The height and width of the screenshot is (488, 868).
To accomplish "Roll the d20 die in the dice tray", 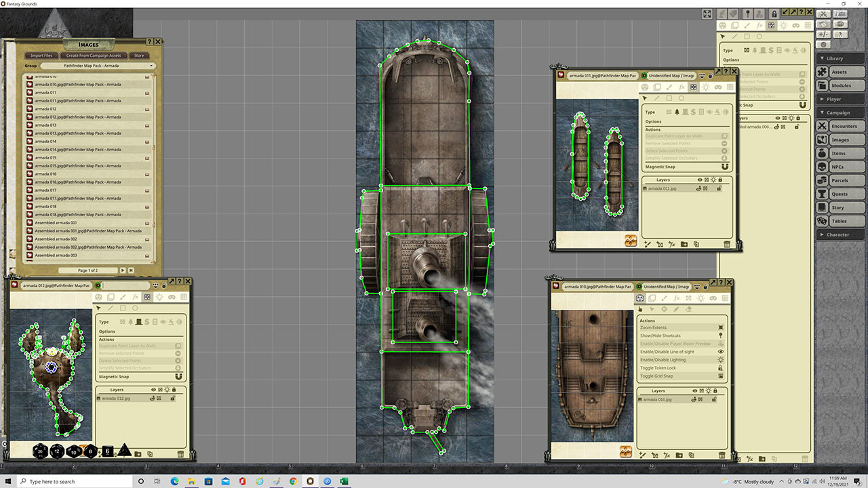I will (40, 451).
